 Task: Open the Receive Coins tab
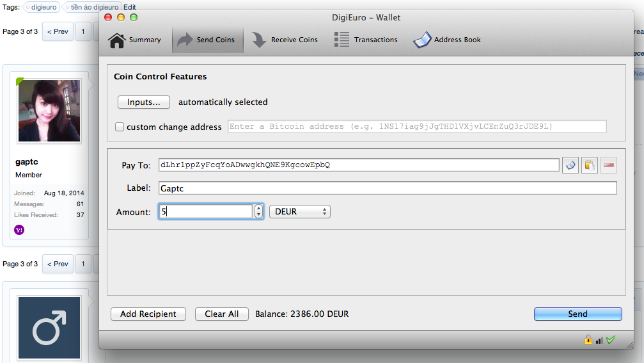point(285,40)
